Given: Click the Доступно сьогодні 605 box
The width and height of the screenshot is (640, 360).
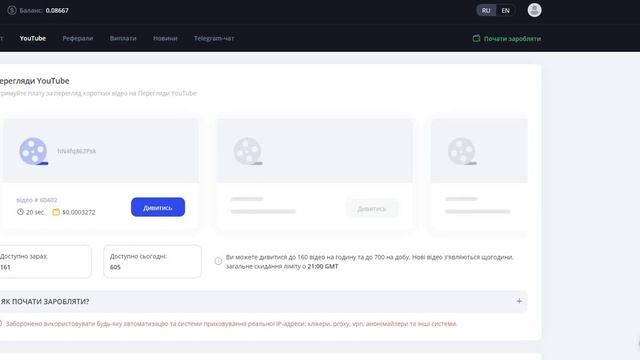Looking at the screenshot, I should (152, 262).
